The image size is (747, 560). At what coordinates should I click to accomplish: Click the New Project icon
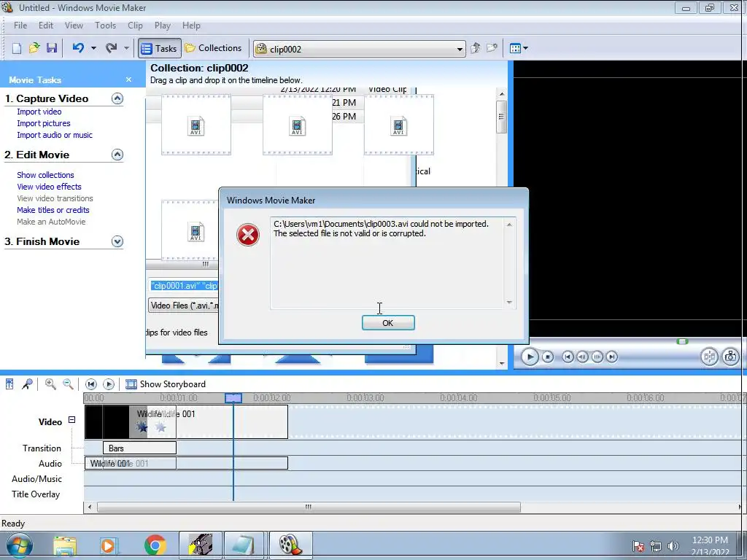pyautogui.click(x=17, y=48)
